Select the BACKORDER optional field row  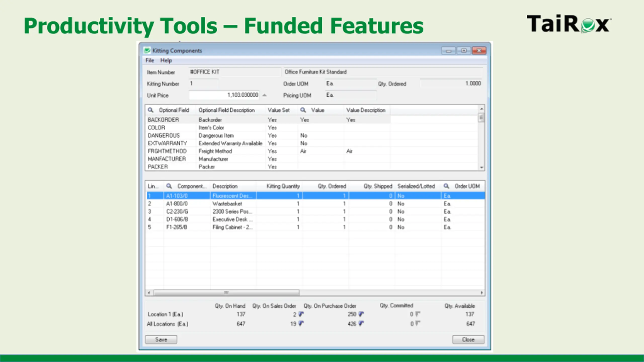[x=268, y=120]
